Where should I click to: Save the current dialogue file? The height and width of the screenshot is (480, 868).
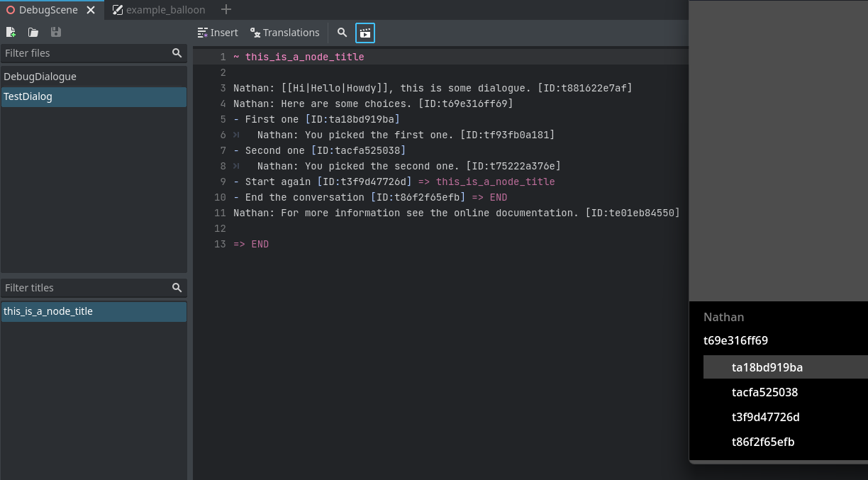pos(55,32)
